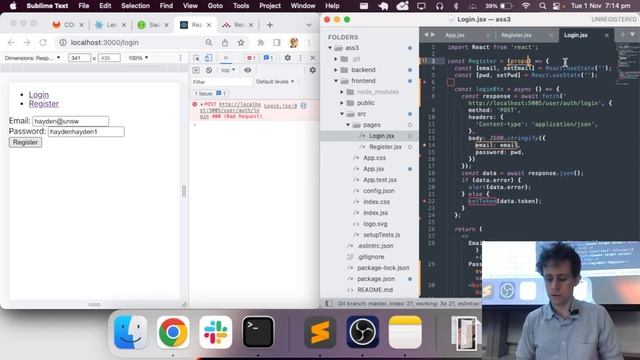Click the console Filter field
Image resolution: width=640 pixels, height=360 pixels.
coord(222,82)
